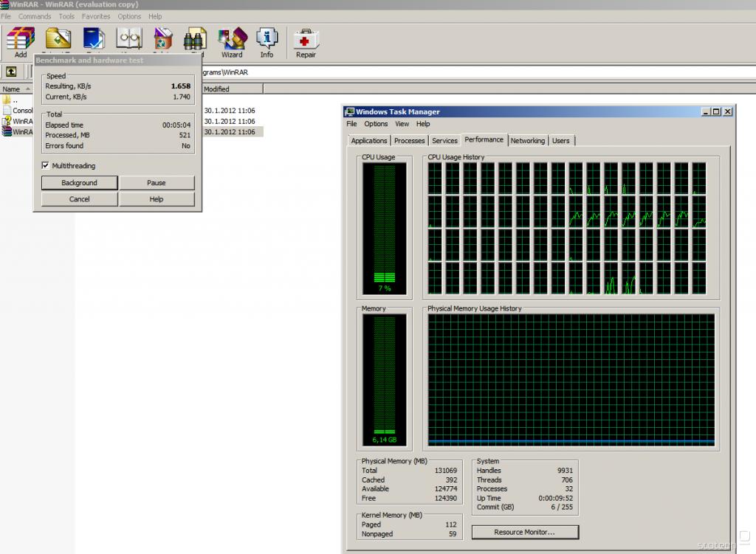Click the Memory 6,14 GB meter
This screenshot has width=756, height=554.
(384, 380)
